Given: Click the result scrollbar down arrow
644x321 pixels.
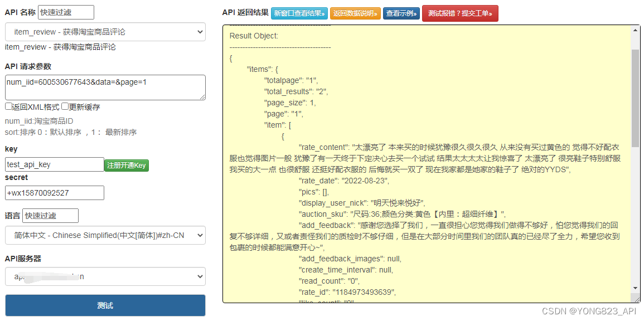Looking at the screenshot, I should coord(636,288).
